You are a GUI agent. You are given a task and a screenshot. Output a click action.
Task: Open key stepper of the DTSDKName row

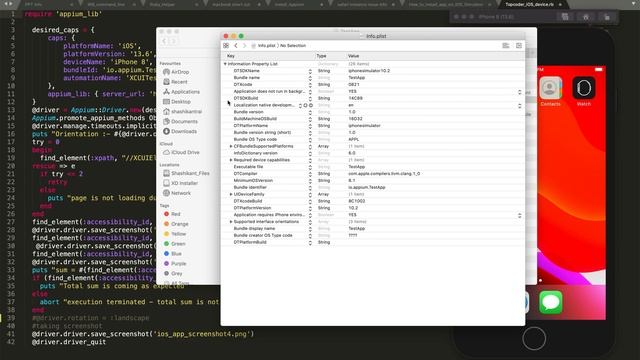(x=310, y=71)
